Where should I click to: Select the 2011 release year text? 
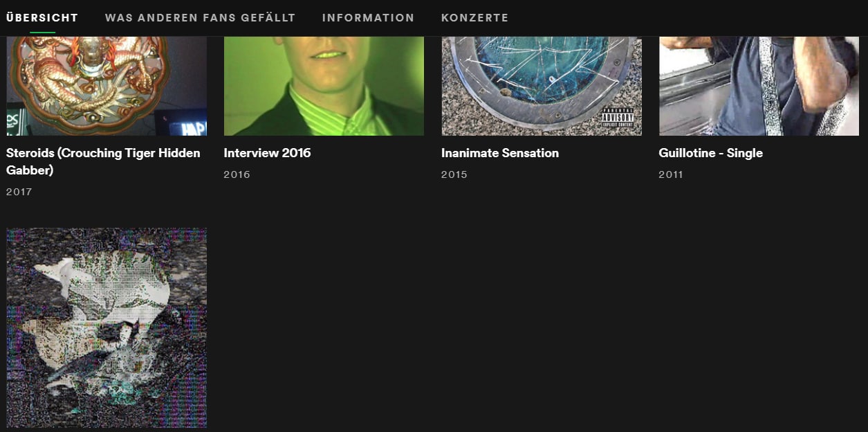pos(671,174)
